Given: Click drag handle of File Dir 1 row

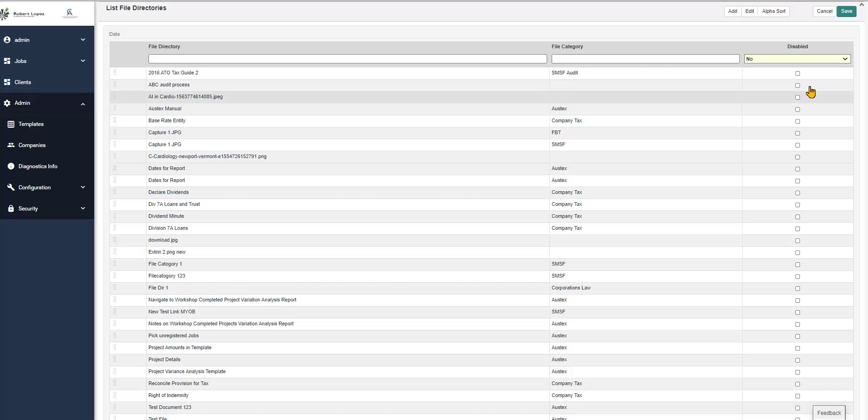Looking at the screenshot, I should point(114,287).
